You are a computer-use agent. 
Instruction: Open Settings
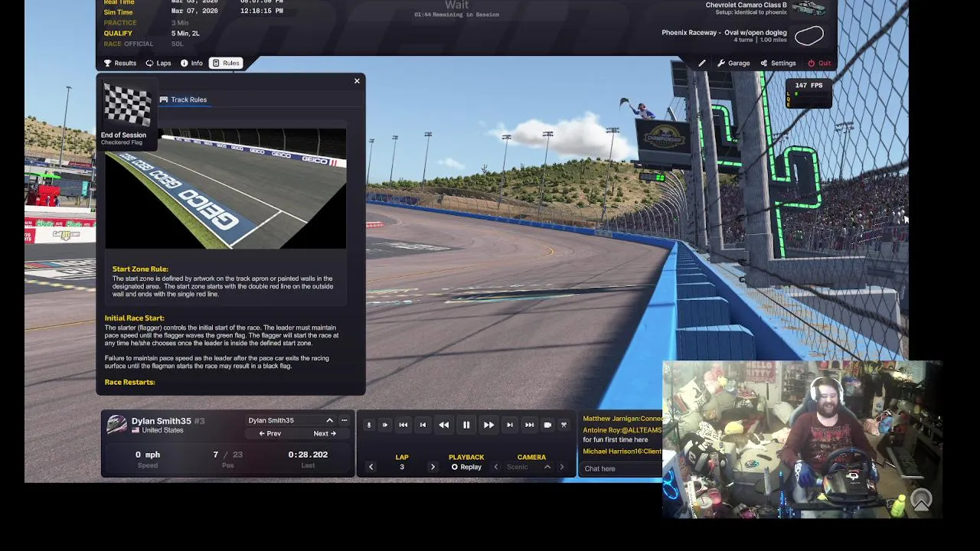tap(778, 63)
